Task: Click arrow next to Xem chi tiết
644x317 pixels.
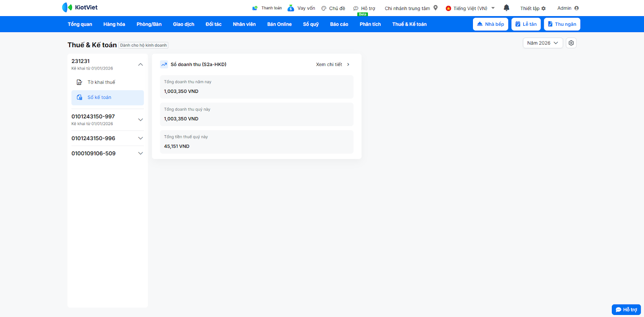Action: click(x=348, y=64)
